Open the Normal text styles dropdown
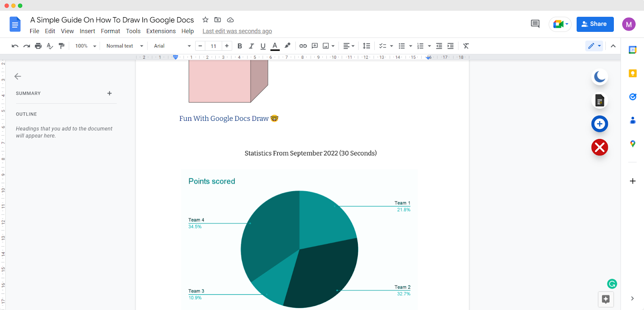The height and width of the screenshot is (310, 644). 125,46
